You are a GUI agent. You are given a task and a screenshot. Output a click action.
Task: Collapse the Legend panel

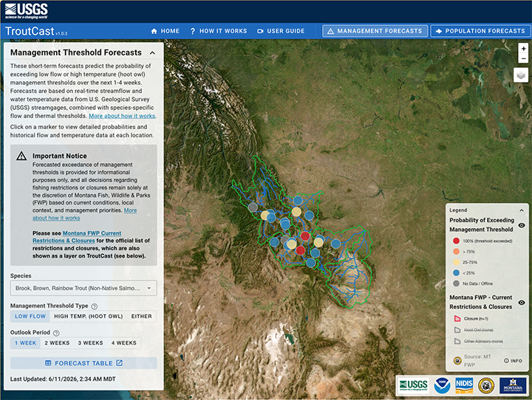click(522, 210)
